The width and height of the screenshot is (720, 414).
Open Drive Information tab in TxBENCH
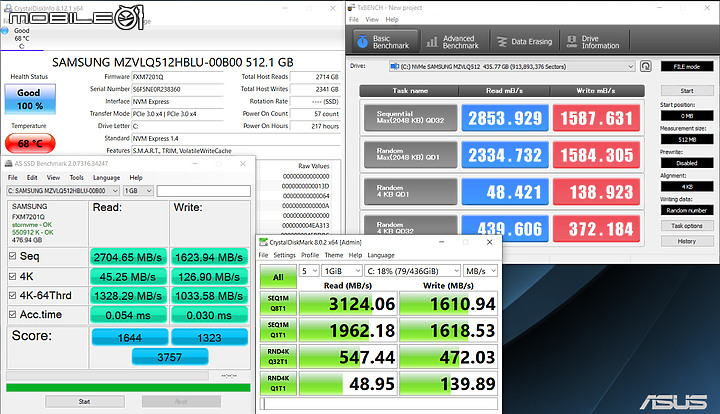coord(594,42)
